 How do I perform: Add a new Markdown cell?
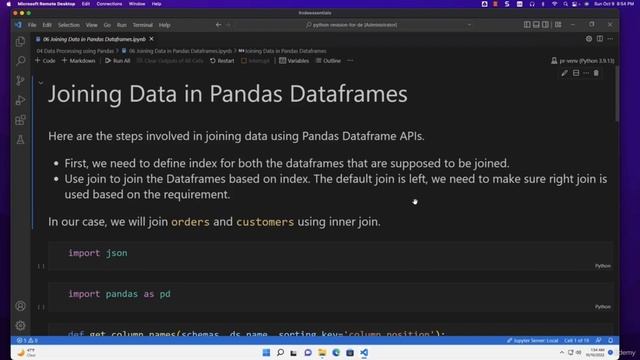pyautogui.click(x=78, y=61)
